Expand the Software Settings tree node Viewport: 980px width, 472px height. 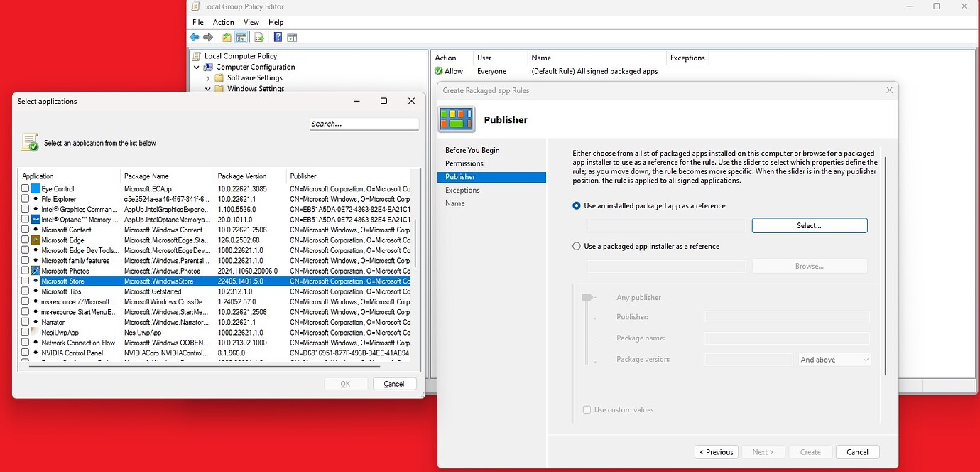pos(208,78)
